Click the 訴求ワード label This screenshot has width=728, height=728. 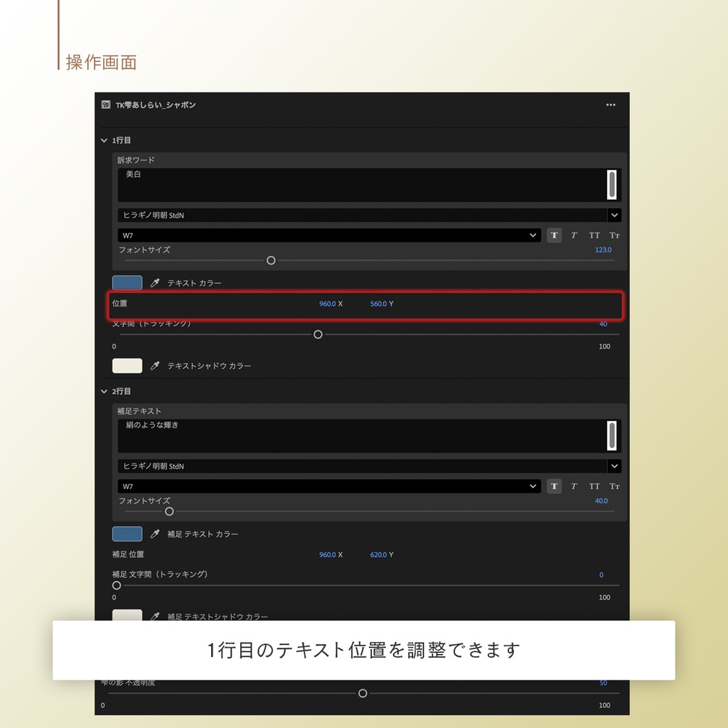point(136,160)
